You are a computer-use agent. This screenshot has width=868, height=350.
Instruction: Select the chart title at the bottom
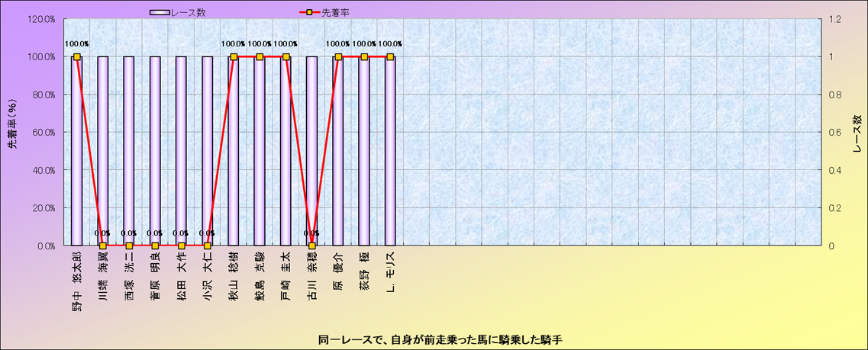tap(434, 339)
